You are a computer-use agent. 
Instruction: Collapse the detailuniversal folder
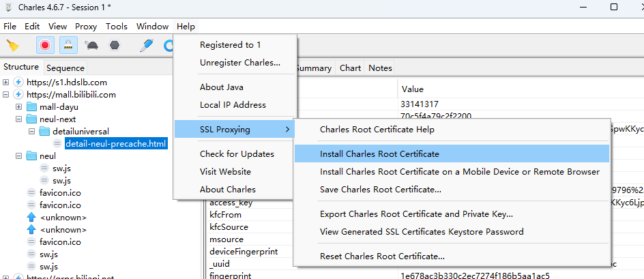pos(31,132)
